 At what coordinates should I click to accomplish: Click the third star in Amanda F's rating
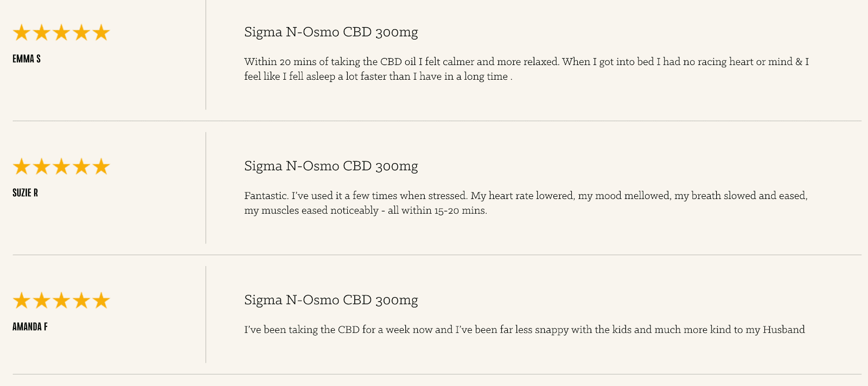(61, 301)
